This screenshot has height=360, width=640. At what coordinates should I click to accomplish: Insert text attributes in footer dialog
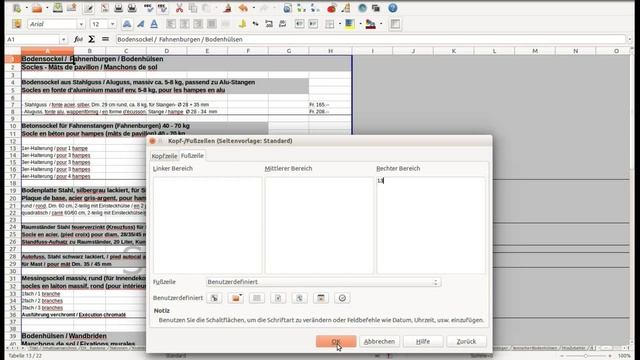pos(214,298)
